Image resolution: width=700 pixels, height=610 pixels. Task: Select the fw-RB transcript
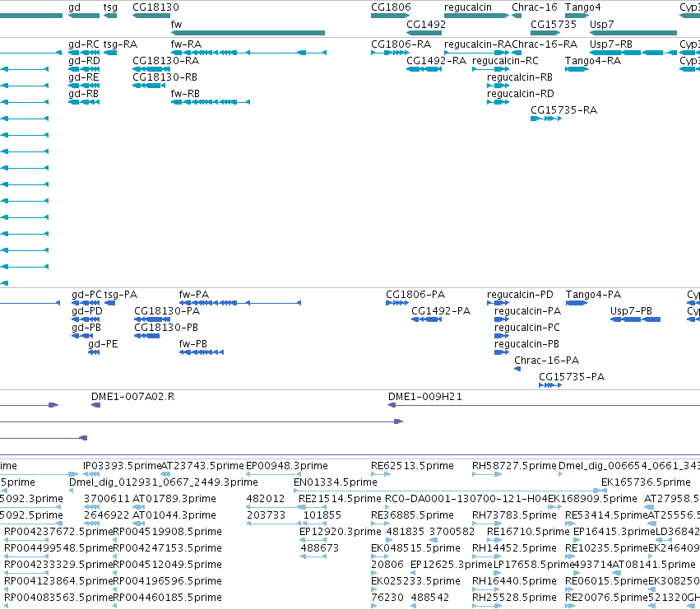pyautogui.click(x=211, y=102)
